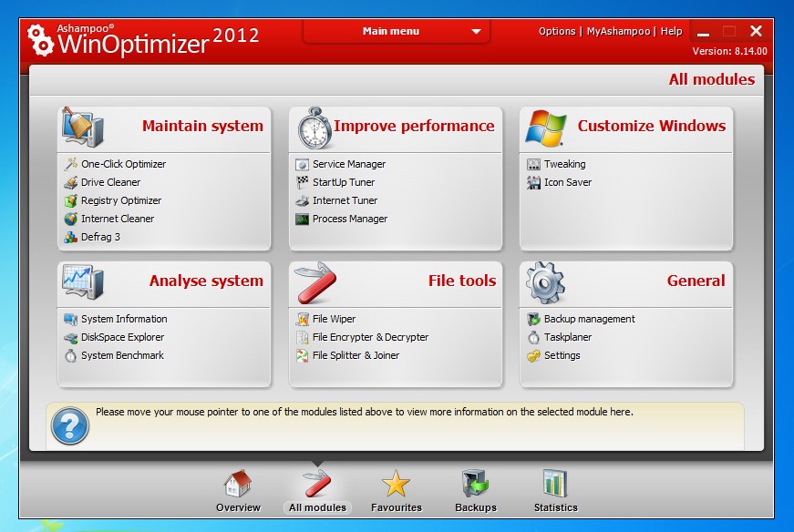Launch Defrag 3 label
794x532 pixels.
pos(101,237)
